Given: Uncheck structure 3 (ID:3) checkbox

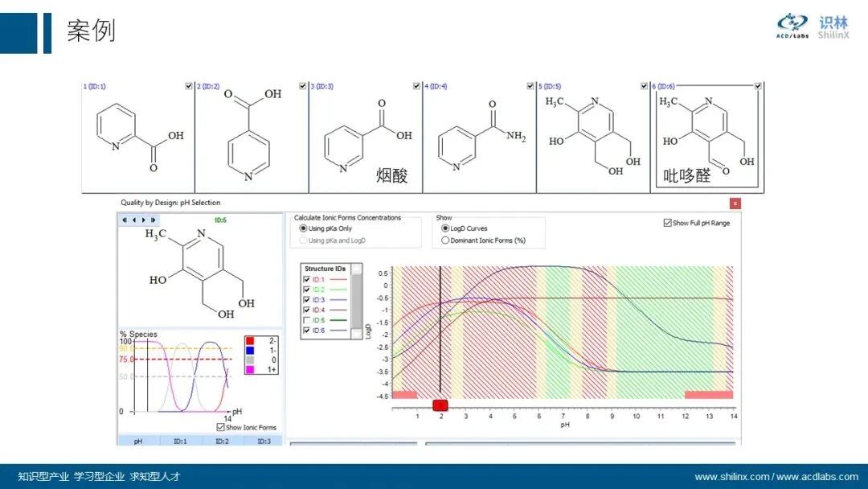Looking at the screenshot, I should click(416, 86).
